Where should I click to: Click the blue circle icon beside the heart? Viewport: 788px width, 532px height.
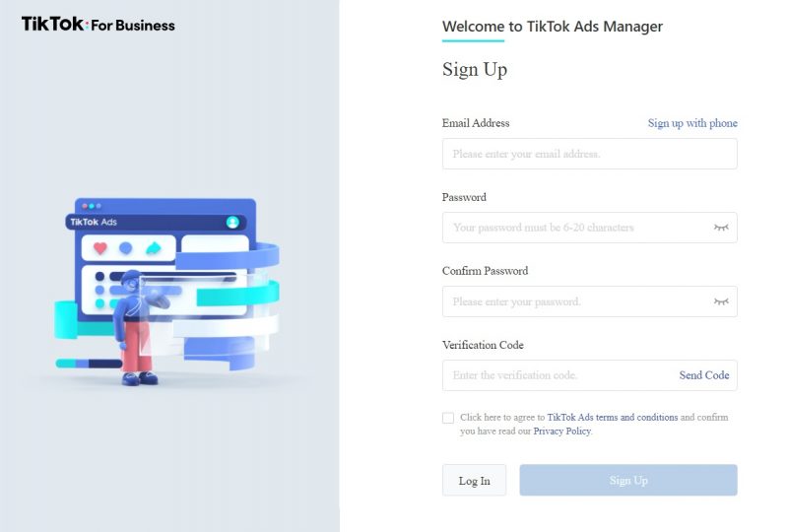tap(126, 248)
